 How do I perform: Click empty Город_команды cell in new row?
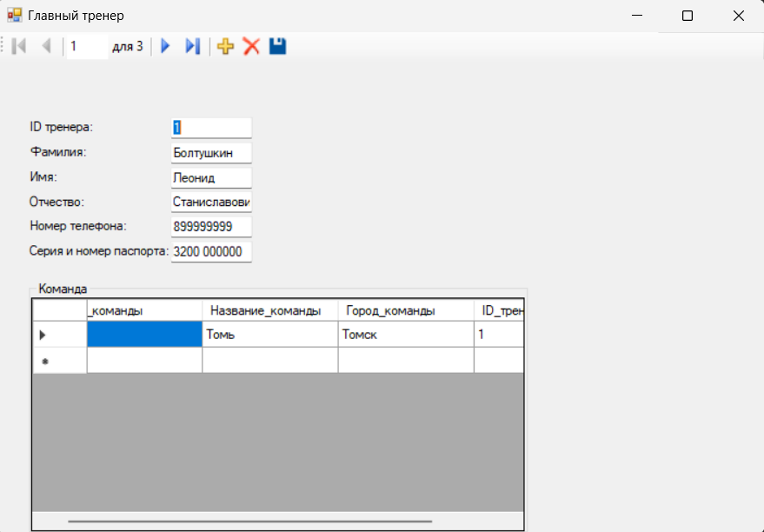406,361
